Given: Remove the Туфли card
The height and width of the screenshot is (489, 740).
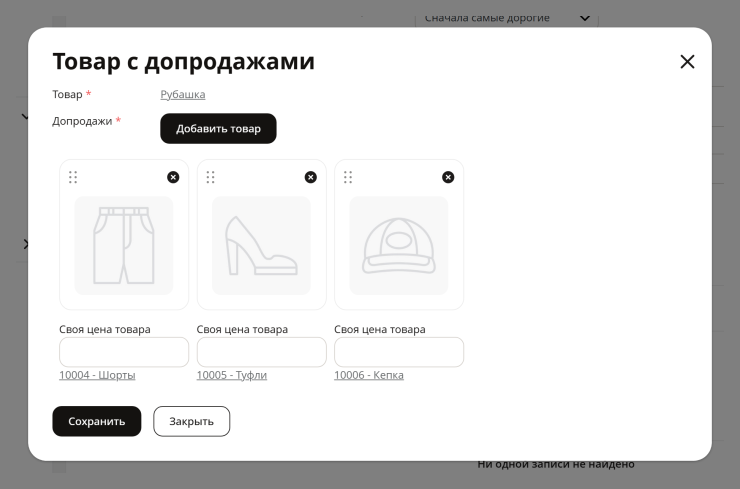Looking at the screenshot, I should coord(311,177).
